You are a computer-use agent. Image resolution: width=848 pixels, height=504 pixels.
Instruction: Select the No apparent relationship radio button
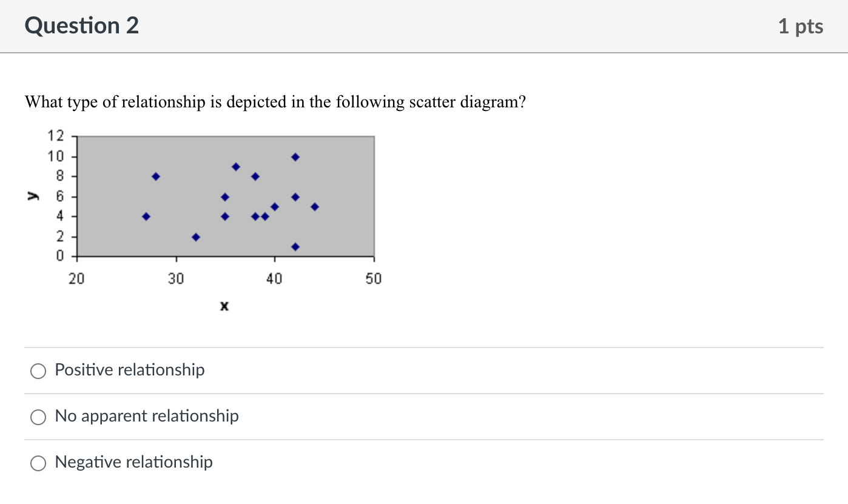click(x=38, y=417)
